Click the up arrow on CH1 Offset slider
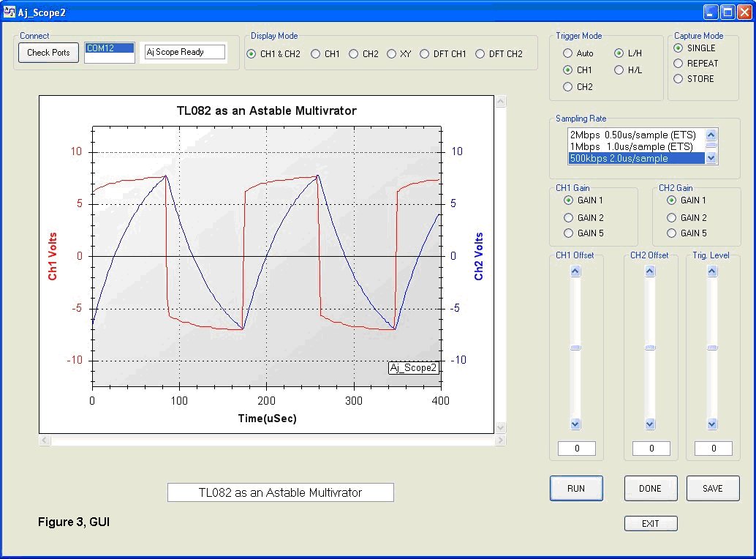 click(x=575, y=271)
